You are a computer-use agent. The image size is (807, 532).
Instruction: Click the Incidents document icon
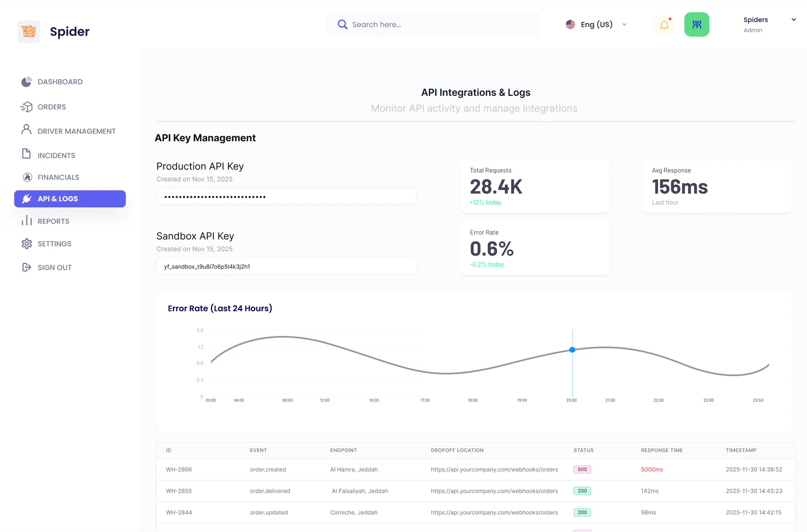click(x=26, y=154)
